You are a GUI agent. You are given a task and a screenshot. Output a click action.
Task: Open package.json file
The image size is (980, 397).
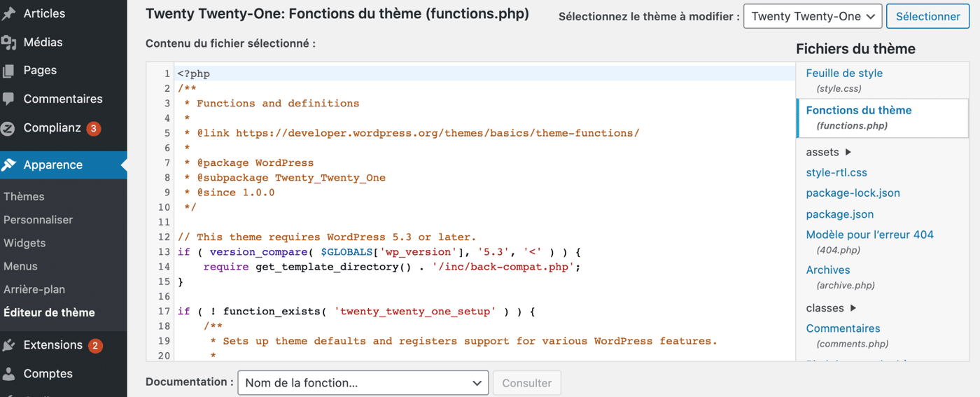point(839,214)
